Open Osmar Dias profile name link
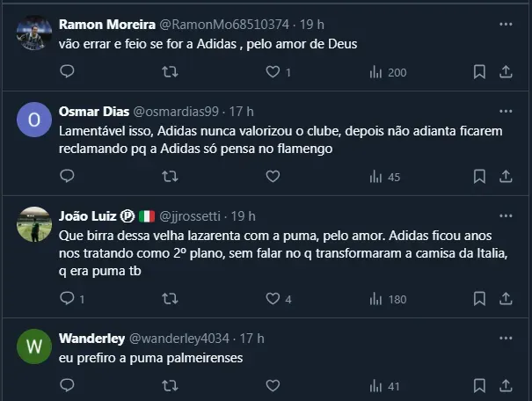This screenshot has width=532, height=401. (93, 112)
